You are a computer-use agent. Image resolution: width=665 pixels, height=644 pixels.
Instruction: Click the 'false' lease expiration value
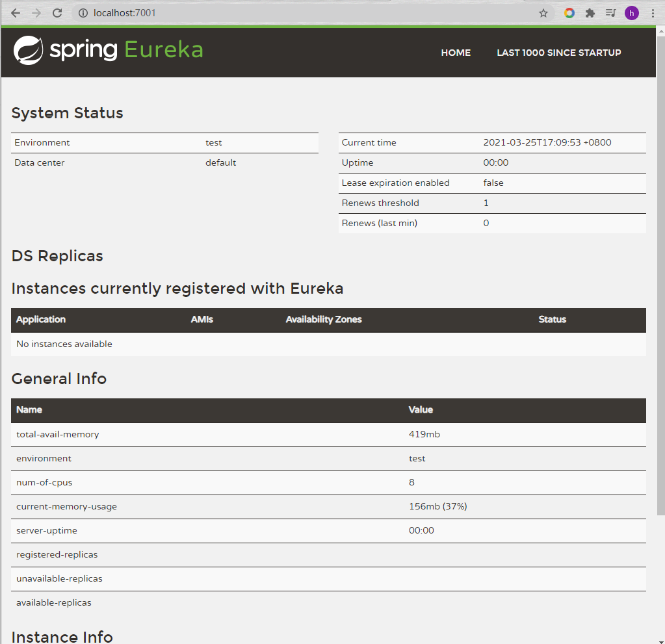(493, 183)
